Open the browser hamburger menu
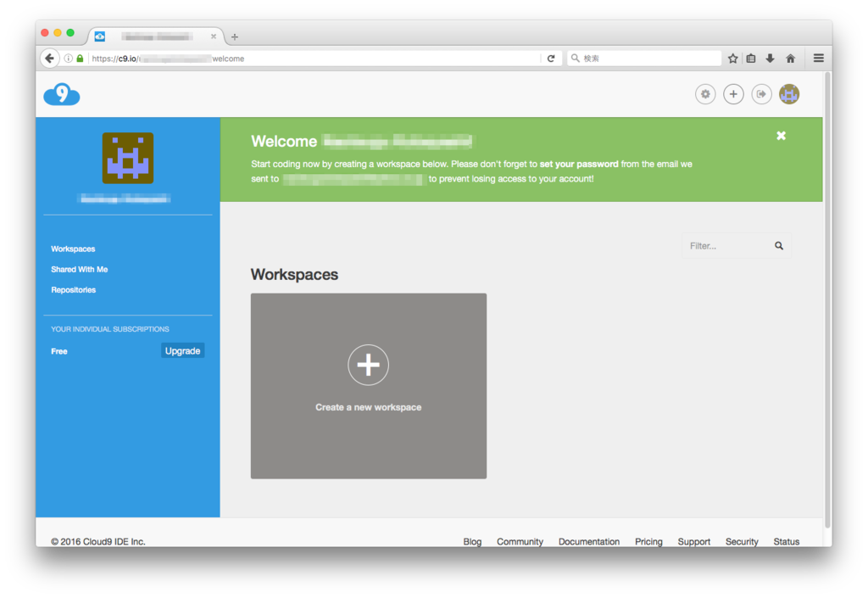 [x=819, y=59]
